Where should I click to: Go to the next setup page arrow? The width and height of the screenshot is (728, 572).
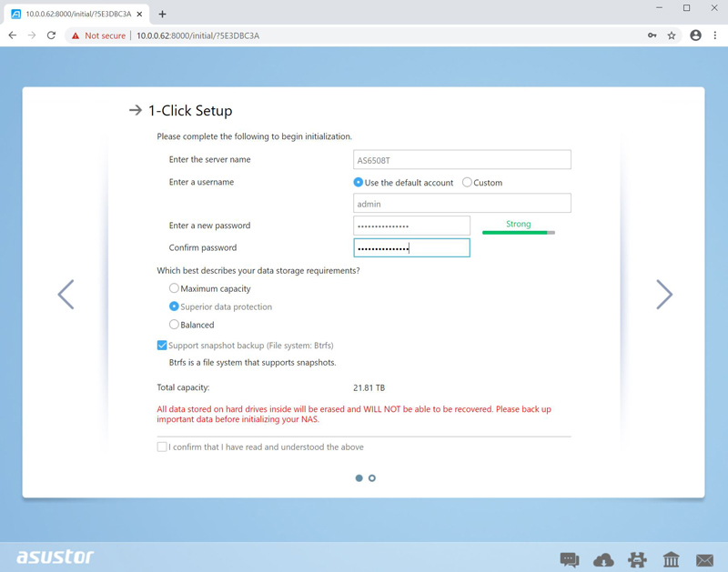(664, 294)
